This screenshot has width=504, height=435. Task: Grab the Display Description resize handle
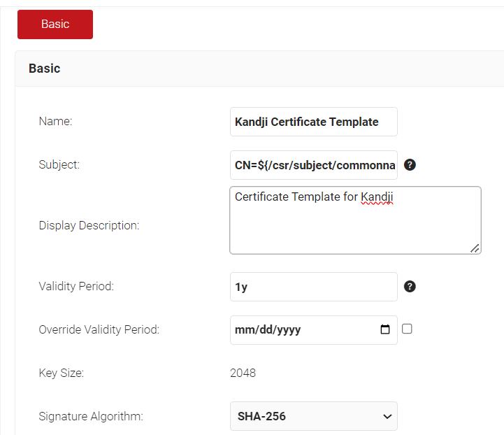coord(475,248)
